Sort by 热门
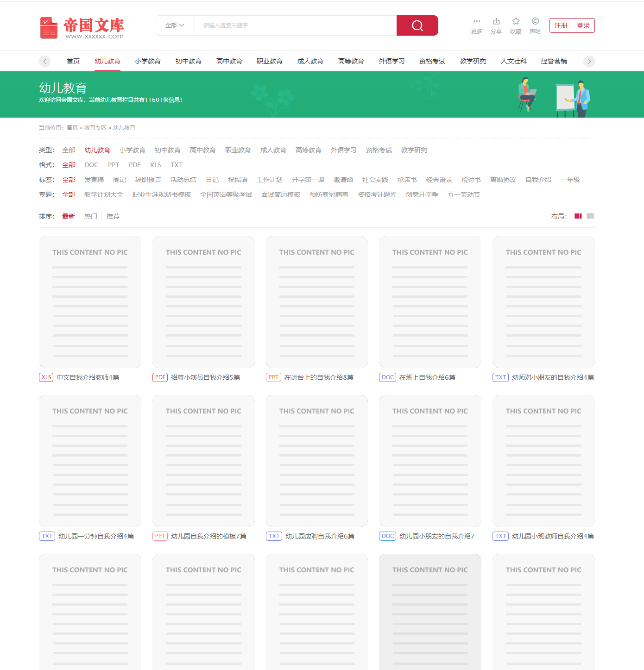The image size is (644, 670). (91, 216)
